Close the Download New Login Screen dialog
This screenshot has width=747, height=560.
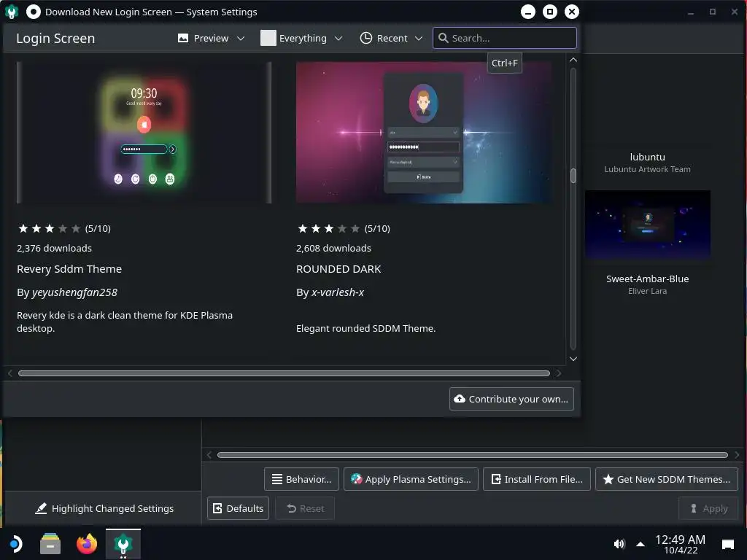pyautogui.click(x=572, y=12)
